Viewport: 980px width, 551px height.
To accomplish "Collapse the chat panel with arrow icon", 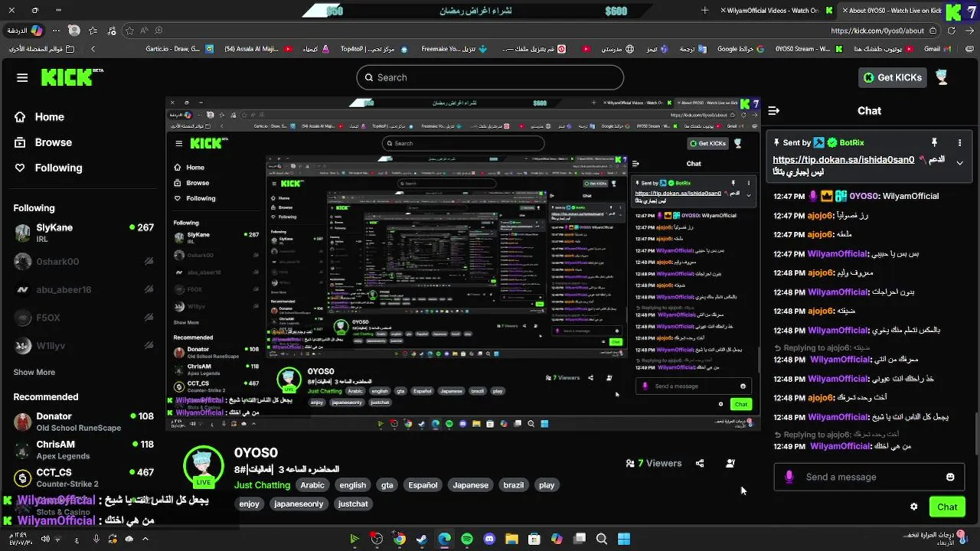I will [773, 111].
